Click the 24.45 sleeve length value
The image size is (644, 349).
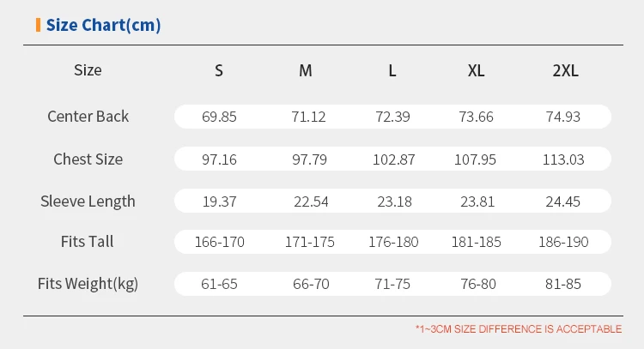[565, 202]
